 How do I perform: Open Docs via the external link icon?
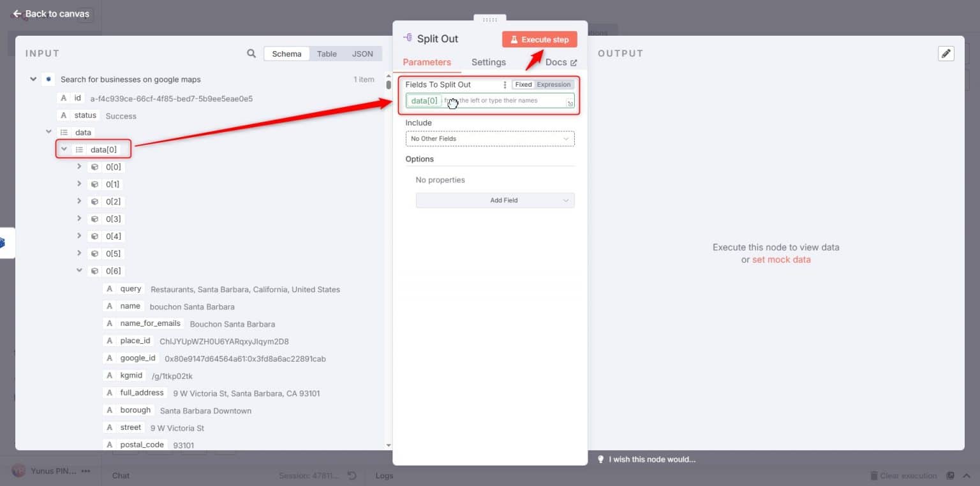tap(574, 62)
